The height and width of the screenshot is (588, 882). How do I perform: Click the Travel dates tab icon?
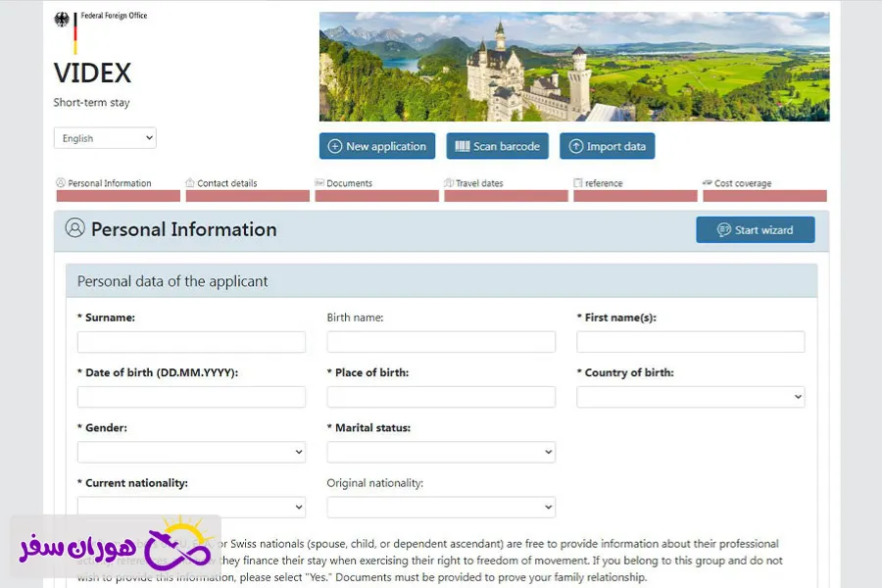[x=449, y=183]
